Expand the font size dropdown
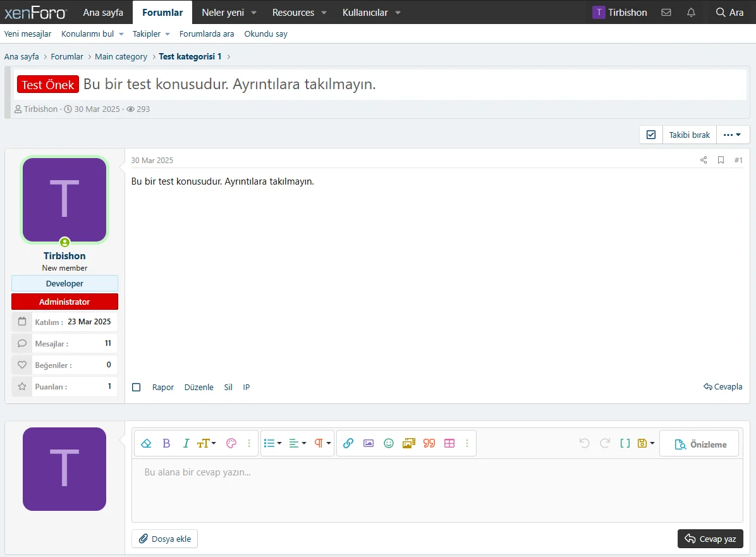756x557 pixels. [x=207, y=443]
